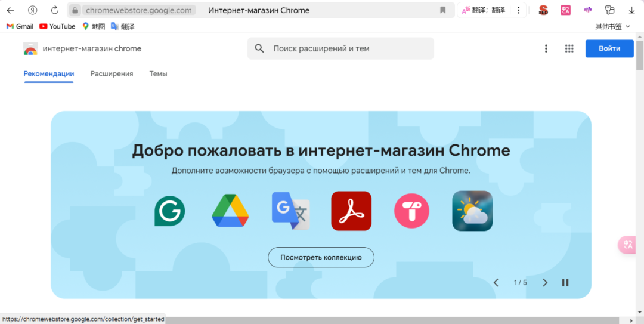Open the store three-dot more menu
The width and height of the screenshot is (644, 324).
(x=546, y=48)
